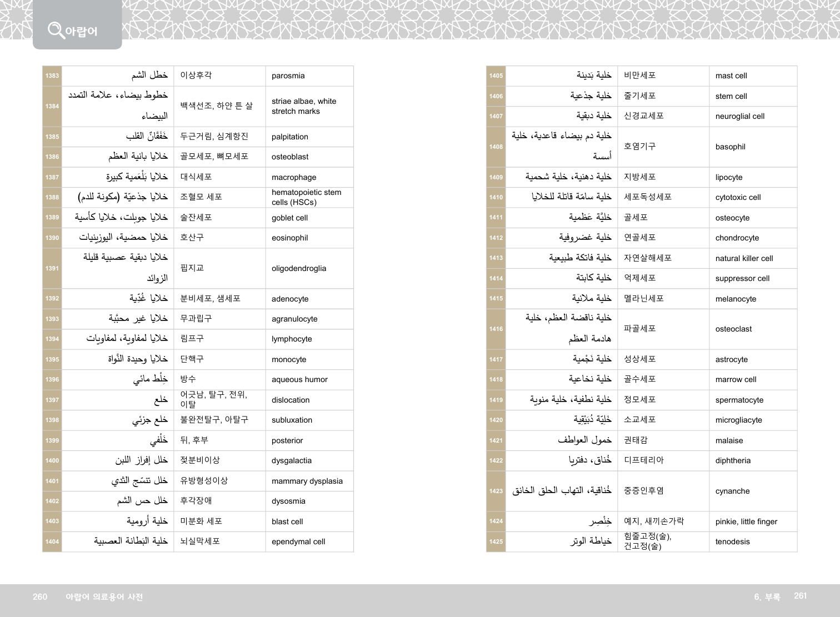Select the natural killer cell term
840x617 pixels.
click(744, 258)
